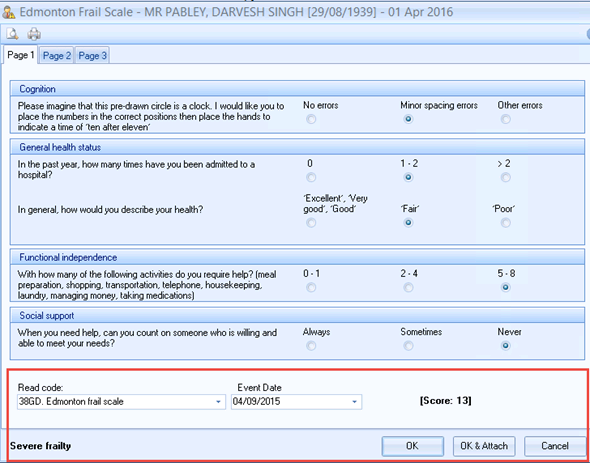Select '2 - 4' activities needing help
Image resolution: width=590 pixels, height=463 pixels.
(x=408, y=288)
